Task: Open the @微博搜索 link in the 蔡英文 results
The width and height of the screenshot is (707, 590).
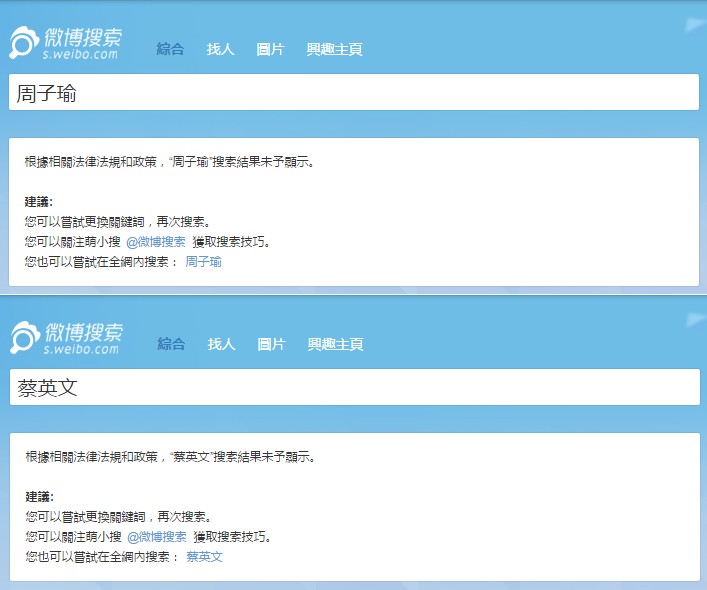Action: 157,537
